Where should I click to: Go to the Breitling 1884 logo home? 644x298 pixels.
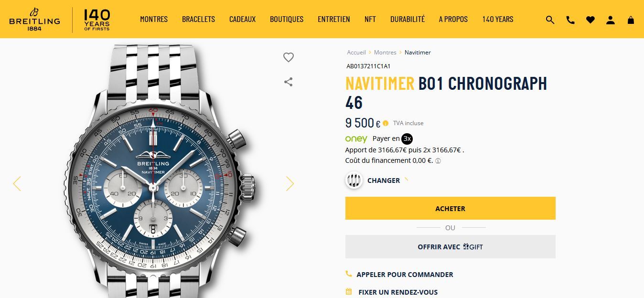tap(34, 19)
